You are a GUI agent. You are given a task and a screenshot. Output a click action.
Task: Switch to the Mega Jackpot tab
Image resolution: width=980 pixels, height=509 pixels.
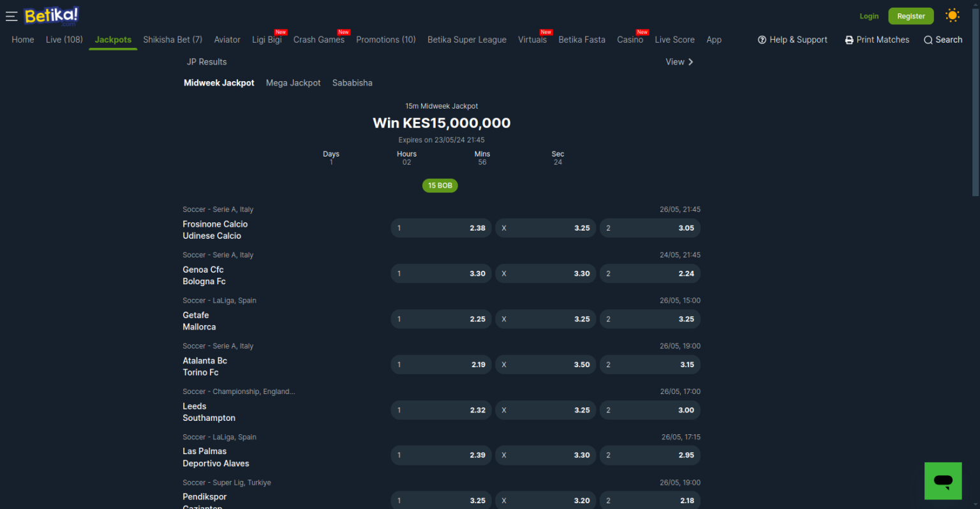(x=293, y=82)
